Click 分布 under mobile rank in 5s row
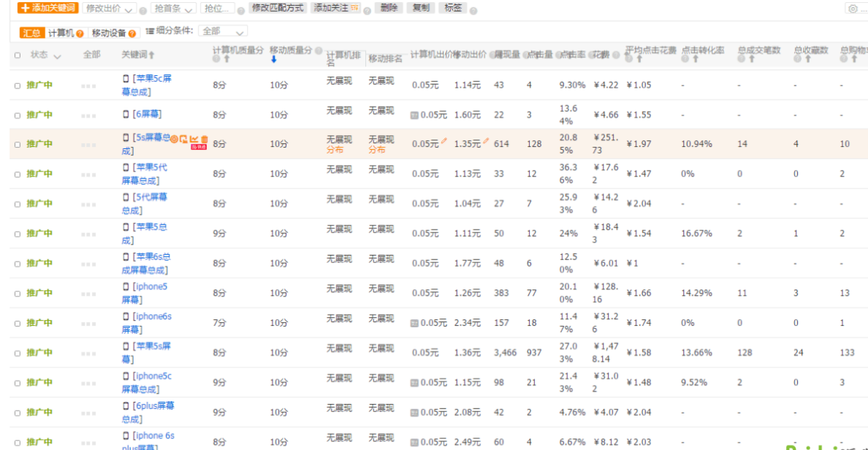 pyautogui.click(x=377, y=150)
